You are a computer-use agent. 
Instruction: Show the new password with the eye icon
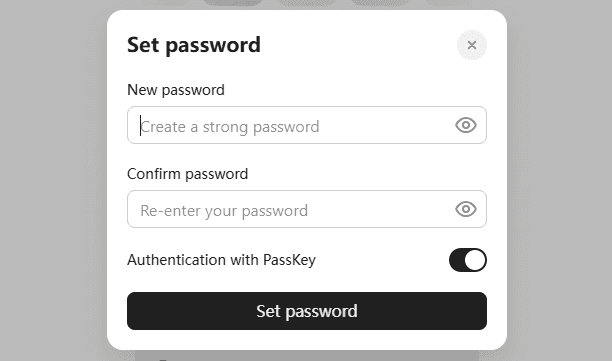click(466, 125)
